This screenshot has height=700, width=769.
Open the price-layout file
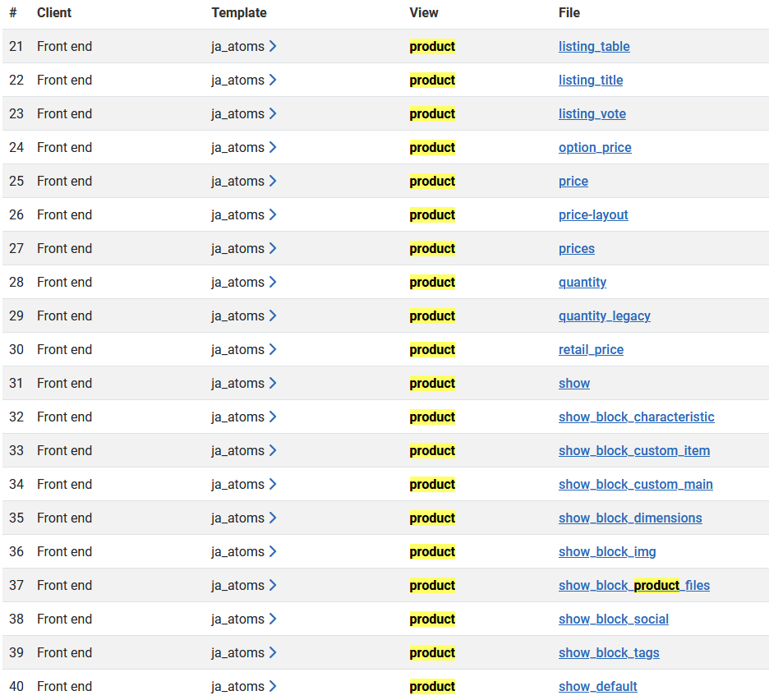[x=593, y=215]
